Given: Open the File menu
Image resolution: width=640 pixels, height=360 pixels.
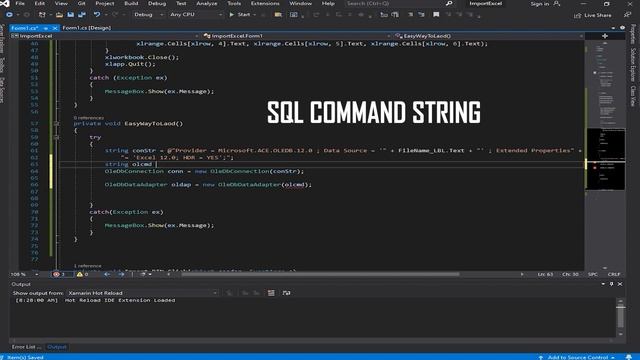Looking at the screenshot, I should point(20,3).
